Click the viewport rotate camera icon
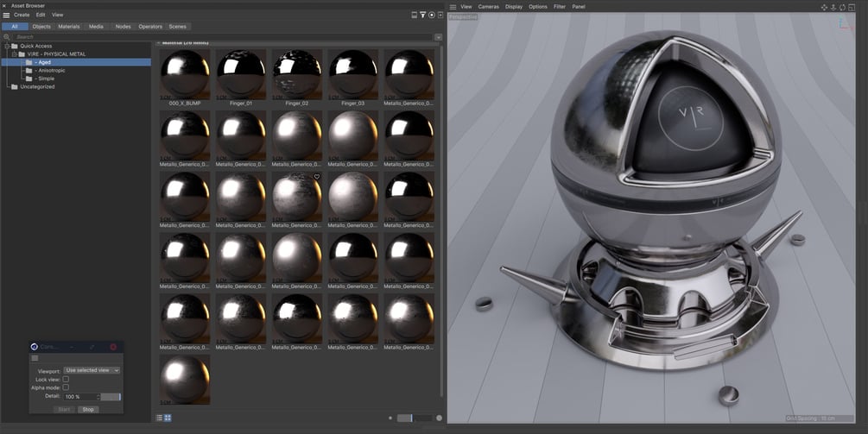 [842, 7]
